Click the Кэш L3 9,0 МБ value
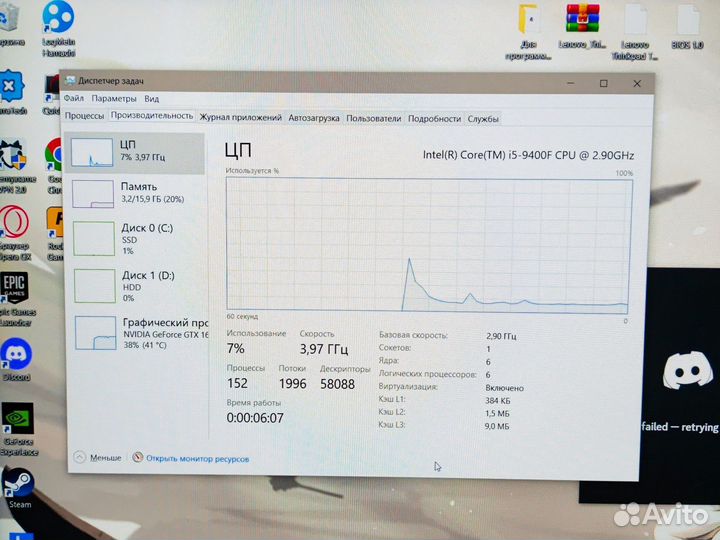This screenshot has height=540, width=720. click(x=497, y=426)
